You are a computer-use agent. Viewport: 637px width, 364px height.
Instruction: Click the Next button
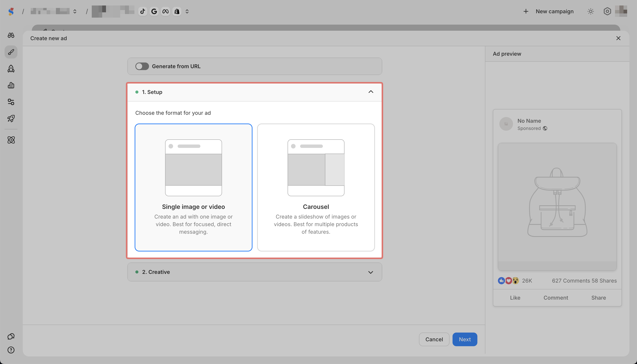tap(465, 339)
